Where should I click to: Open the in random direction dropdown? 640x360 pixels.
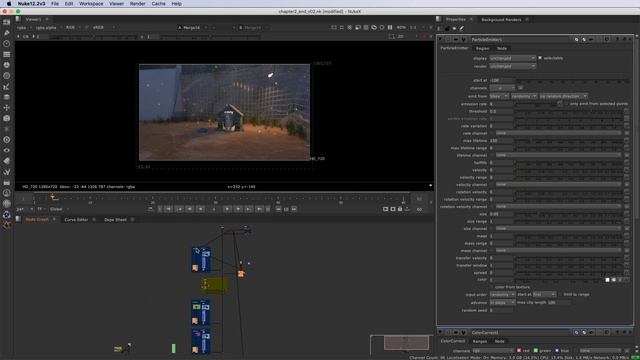tap(563, 96)
